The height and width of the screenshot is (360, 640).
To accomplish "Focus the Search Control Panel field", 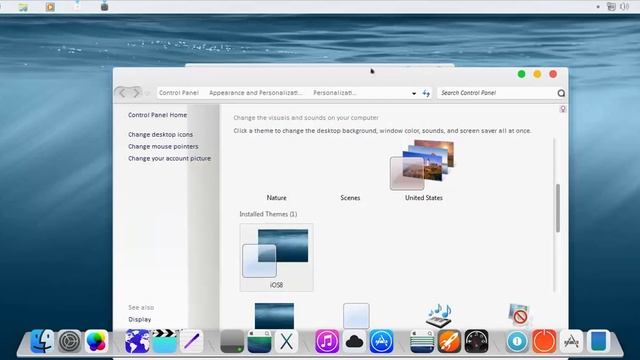I will (x=497, y=93).
